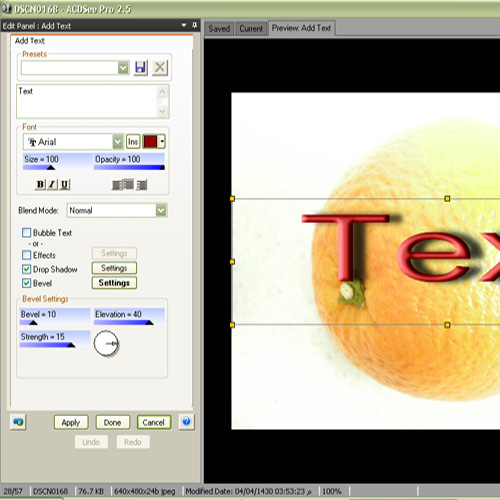Click the 76.7 KB status bar entry
500x500 pixels.
[x=91, y=491]
